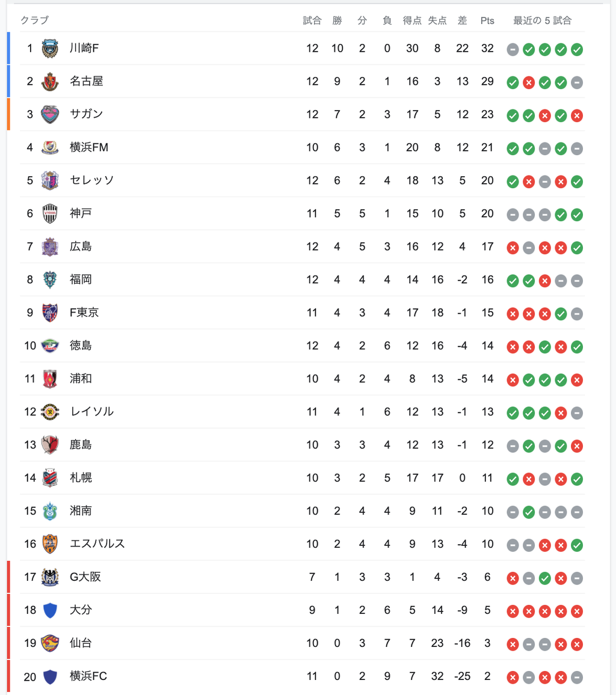Click the Pts column header

[x=487, y=20]
